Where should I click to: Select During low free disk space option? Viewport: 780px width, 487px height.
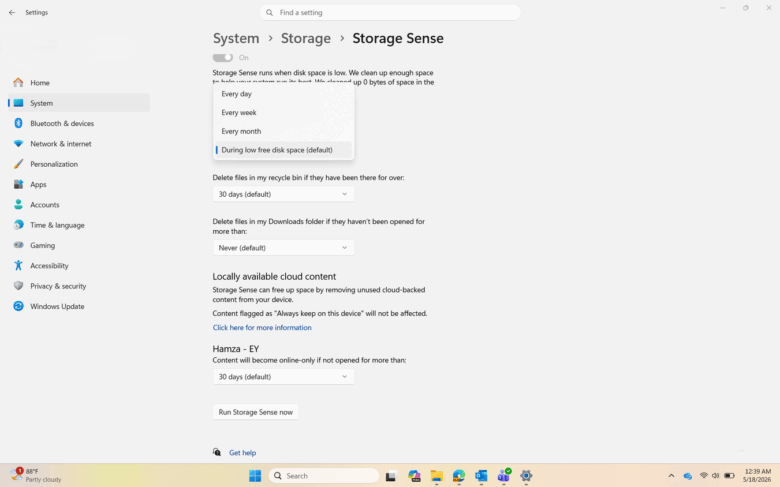click(x=284, y=150)
